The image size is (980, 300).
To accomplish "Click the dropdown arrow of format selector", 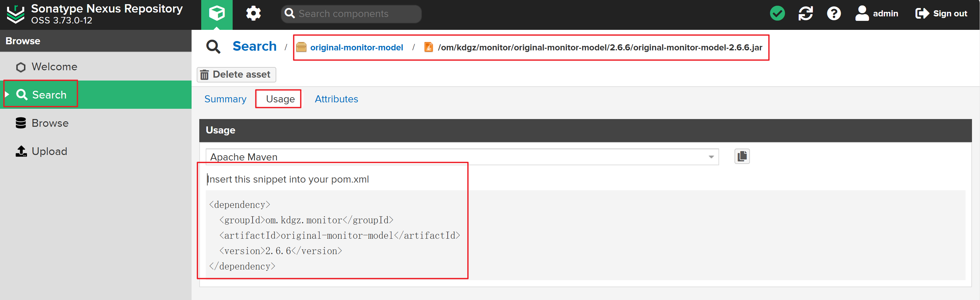I will click(x=711, y=157).
